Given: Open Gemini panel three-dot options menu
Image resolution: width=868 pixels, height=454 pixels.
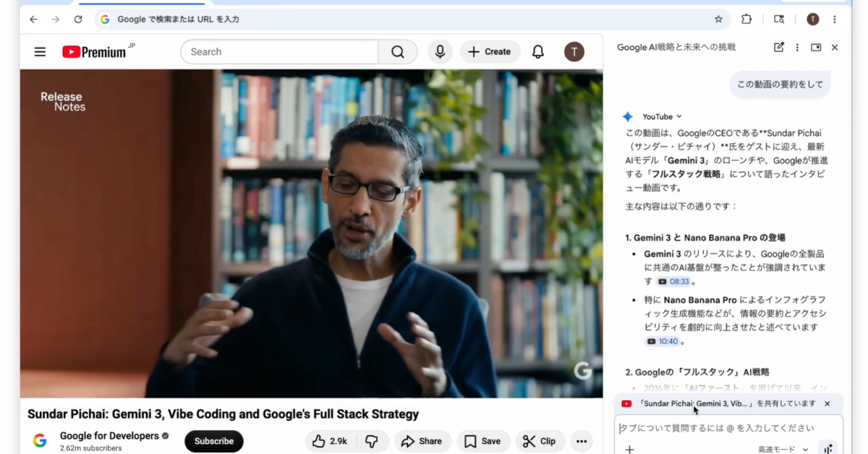Looking at the screenshot, I should click(797, 48).
